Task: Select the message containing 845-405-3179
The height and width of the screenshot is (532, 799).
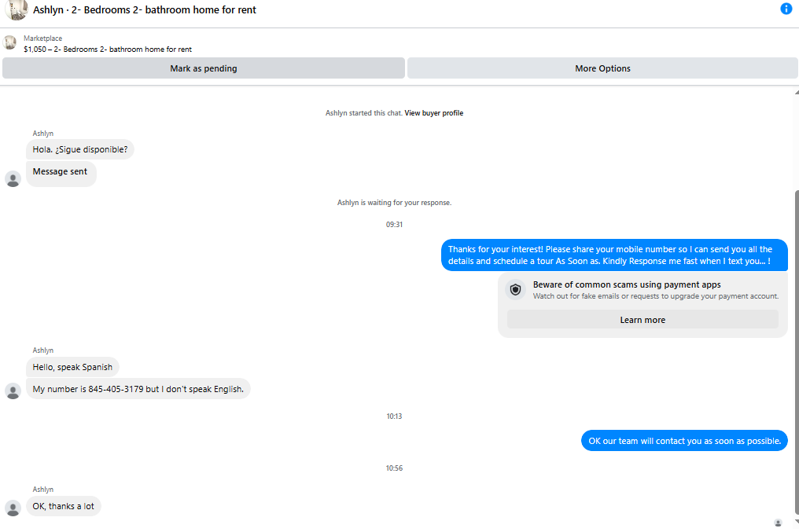Action: pos(138,389)
